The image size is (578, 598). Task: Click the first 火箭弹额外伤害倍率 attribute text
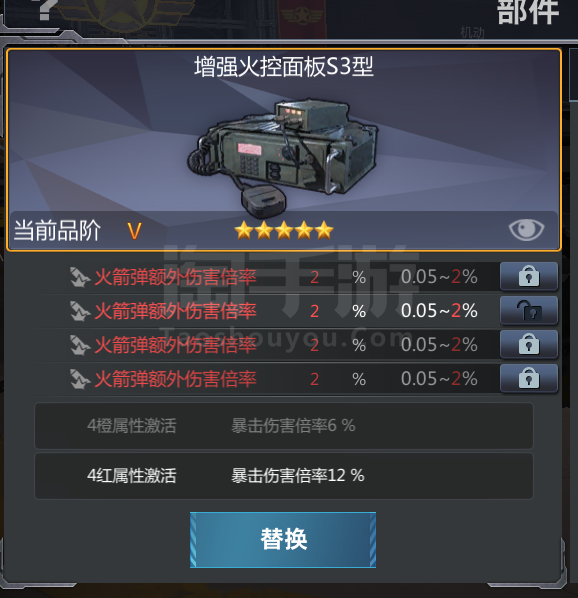(x=175, y=277)
